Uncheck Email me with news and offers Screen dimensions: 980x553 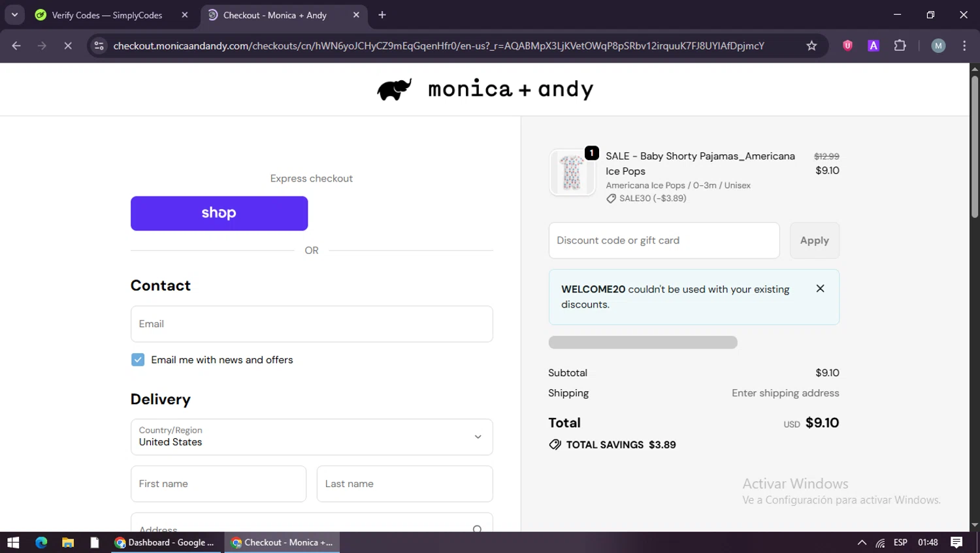pos(138,360)
